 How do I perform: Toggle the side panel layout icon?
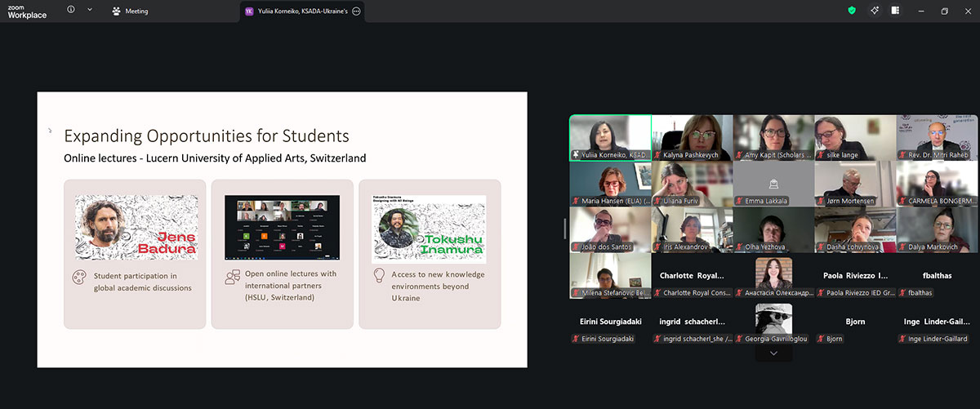click(x=895, y=11)
